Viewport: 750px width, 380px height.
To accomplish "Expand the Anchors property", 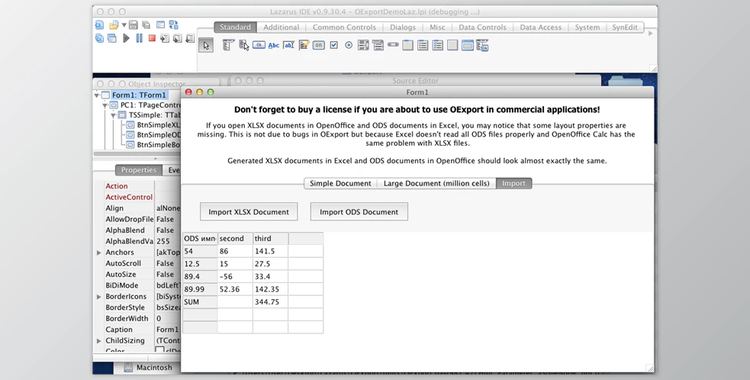I will coord(99,252).
